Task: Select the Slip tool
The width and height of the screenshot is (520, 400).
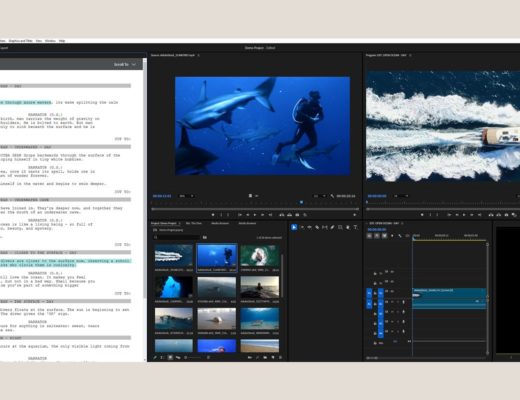Action: [325, 227]
